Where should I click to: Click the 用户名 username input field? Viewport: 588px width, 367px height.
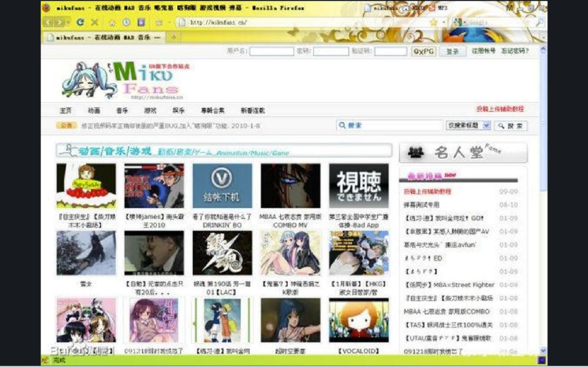coord(271,51)
